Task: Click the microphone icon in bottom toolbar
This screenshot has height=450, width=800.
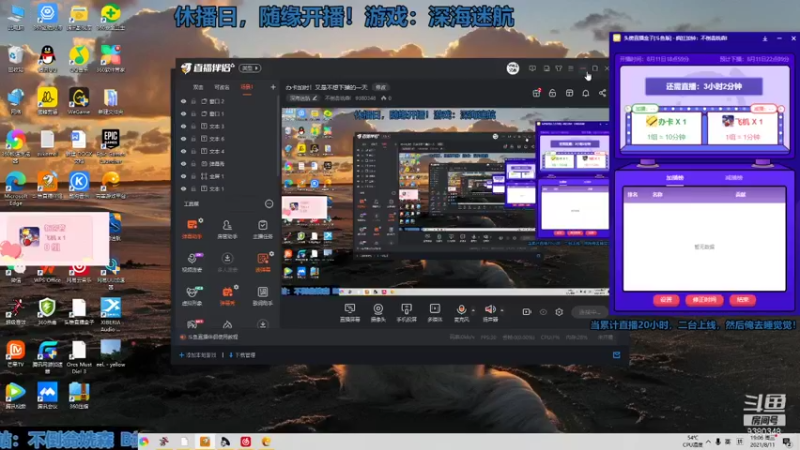Action: (461, 309)
